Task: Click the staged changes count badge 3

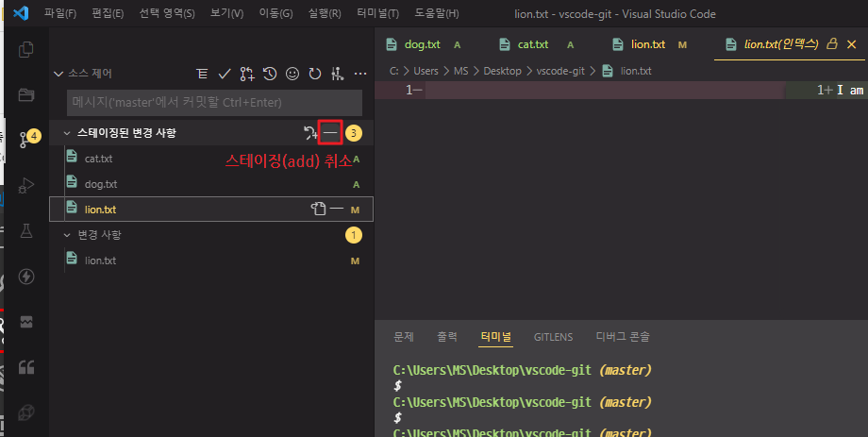Action: pyautogui.click(x=354, y=133)
